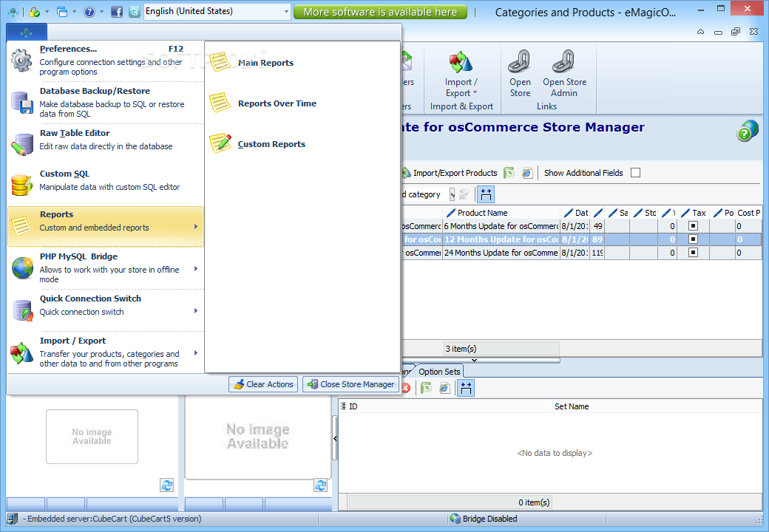Click red delete icon in Option Sets toolbar

click(x=406, y=388)
